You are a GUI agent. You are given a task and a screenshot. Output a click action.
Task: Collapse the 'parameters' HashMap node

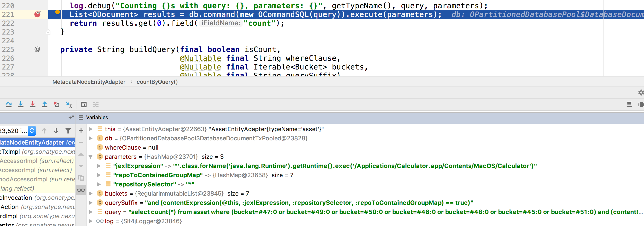91,157
